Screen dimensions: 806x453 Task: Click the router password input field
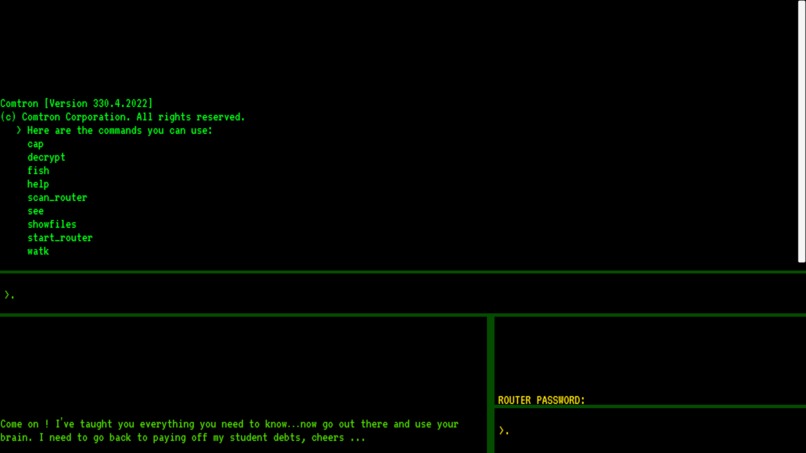tap(650, 431)
